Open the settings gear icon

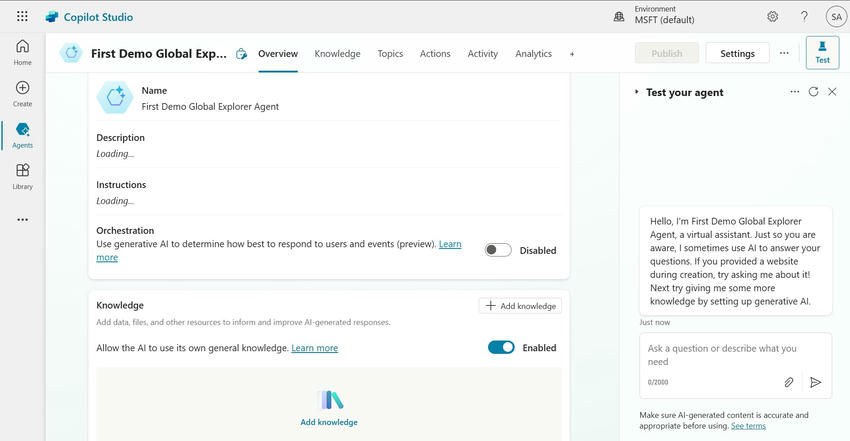(772, 16)
